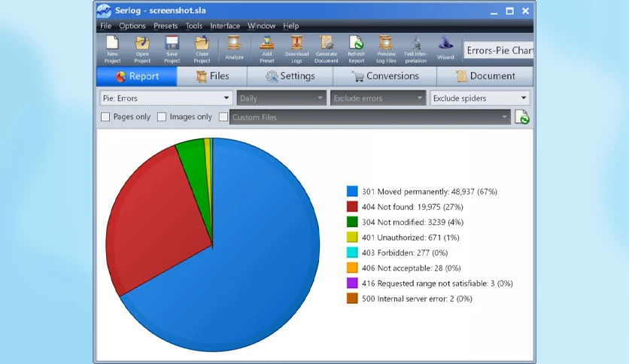Image resolution: width=629 pixels, height=364 pixels.
Task: Click the blue 301 Moved permanently swatch
Action: 352,191
